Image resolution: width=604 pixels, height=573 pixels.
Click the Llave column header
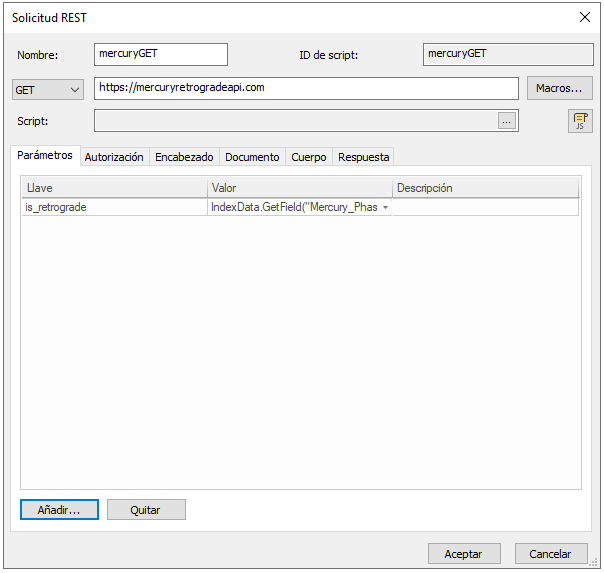point(114,188)
